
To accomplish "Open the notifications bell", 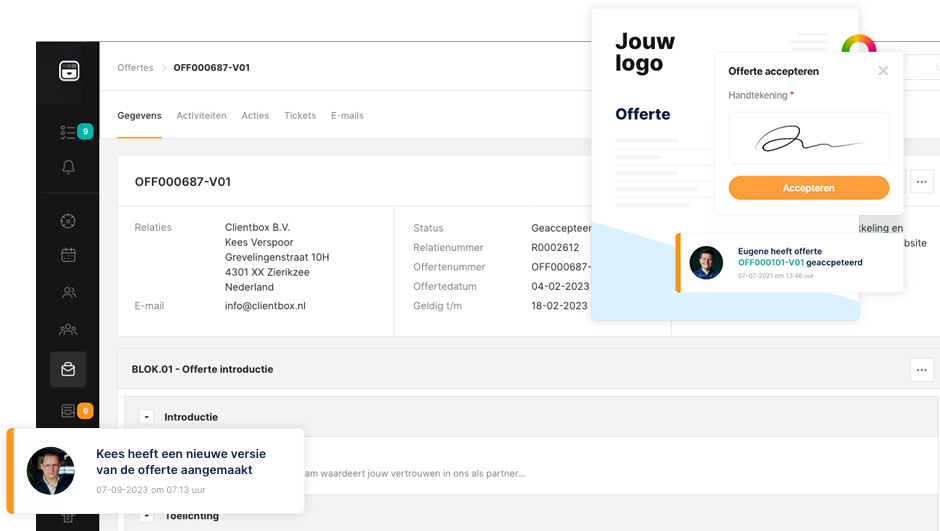I will coord(68,167).
